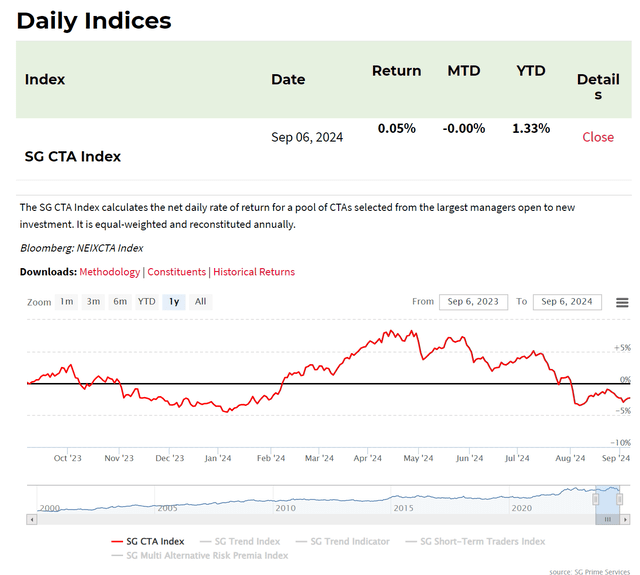Set chart zoom to 1m
This screenshot has height=575, width=640.
click(x=67, y=302)
